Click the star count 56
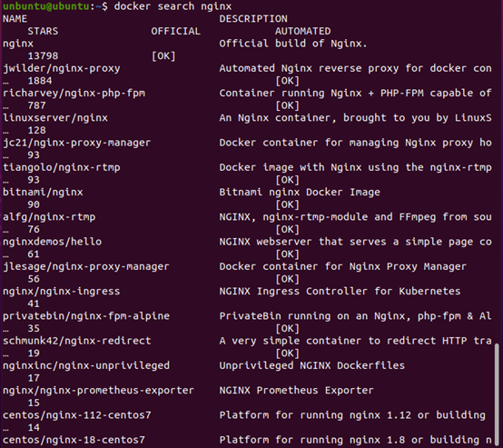 (34, 279)
